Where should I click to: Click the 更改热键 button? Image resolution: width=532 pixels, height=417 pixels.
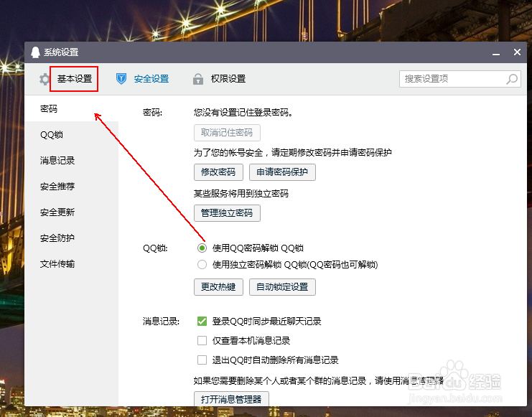[x=218, y=287]
